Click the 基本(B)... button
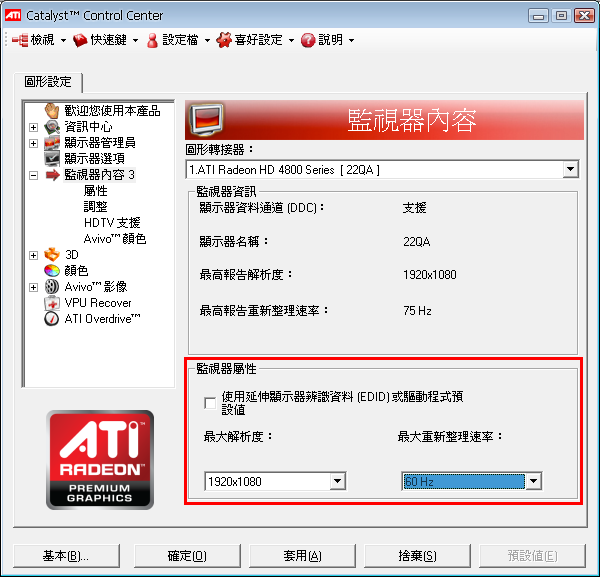 pos(66,556)
